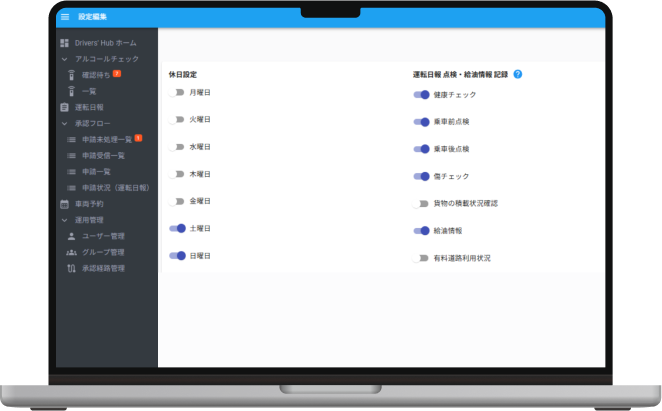
Task: Enable the 有料道路利用状況 switch
Action: click(421, 258)
